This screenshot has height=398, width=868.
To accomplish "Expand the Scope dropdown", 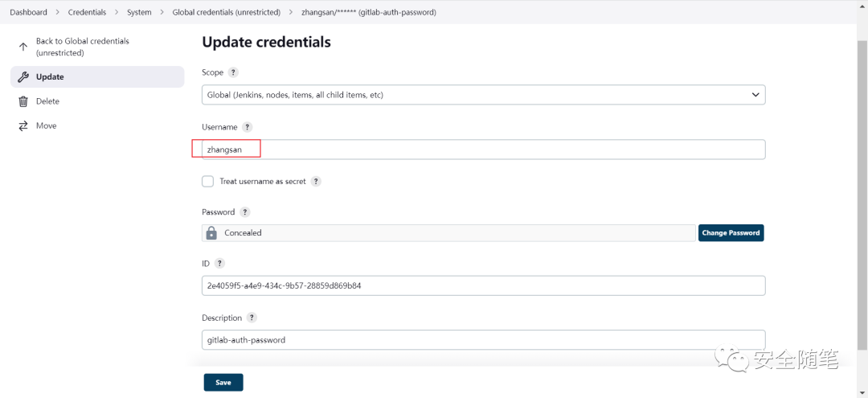I will [x=483, y=95].
